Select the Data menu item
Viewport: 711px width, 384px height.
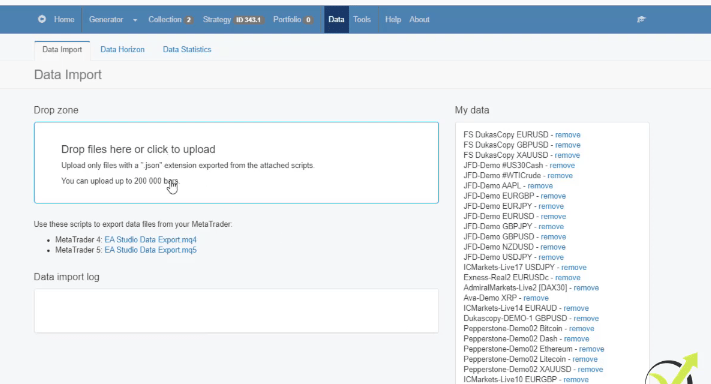(336, 19)
